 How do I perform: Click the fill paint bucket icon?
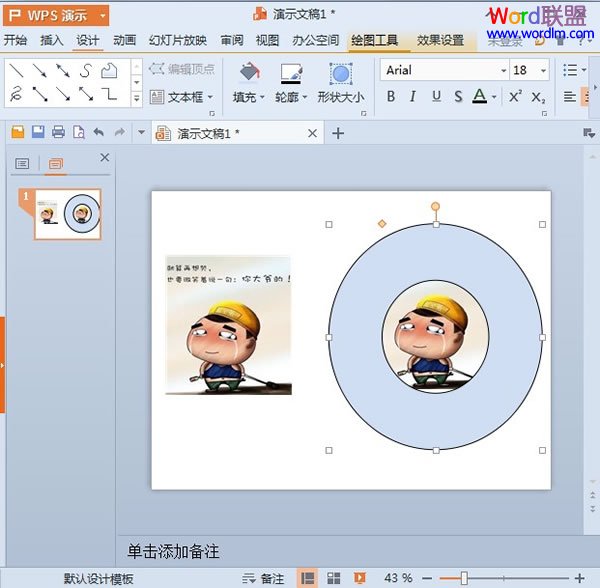[x=250, y=73]
